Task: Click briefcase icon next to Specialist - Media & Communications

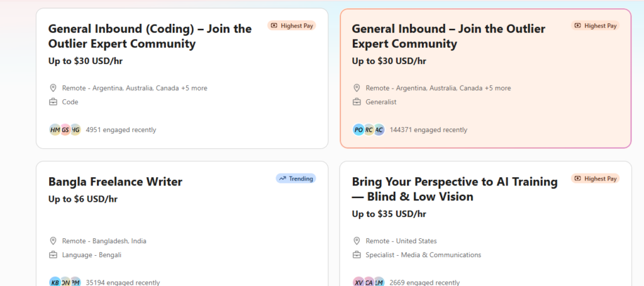Action: (357, 255)
